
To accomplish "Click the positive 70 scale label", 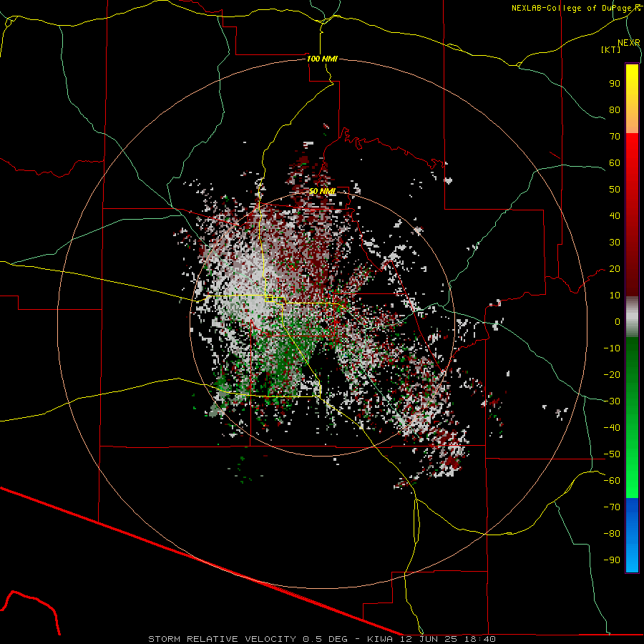I will pyautogui.click(x=615, y=137).
